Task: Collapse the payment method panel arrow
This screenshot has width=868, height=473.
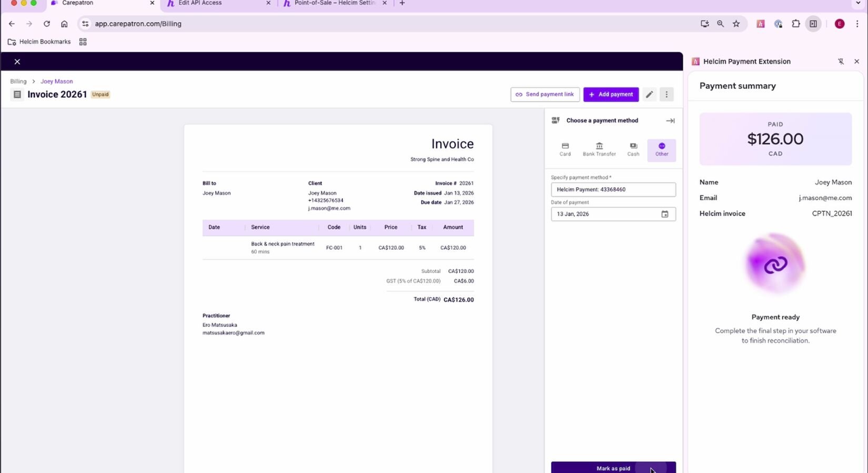Action: tap(670, 121)
